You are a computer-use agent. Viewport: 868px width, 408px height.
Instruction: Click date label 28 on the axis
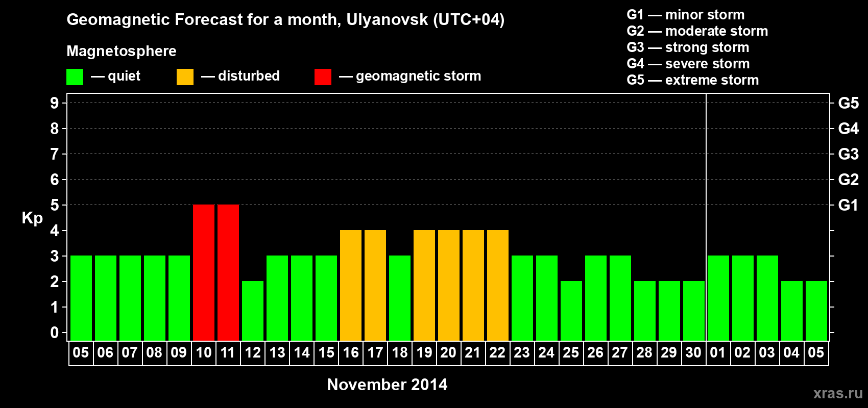(x=644, y=353)
